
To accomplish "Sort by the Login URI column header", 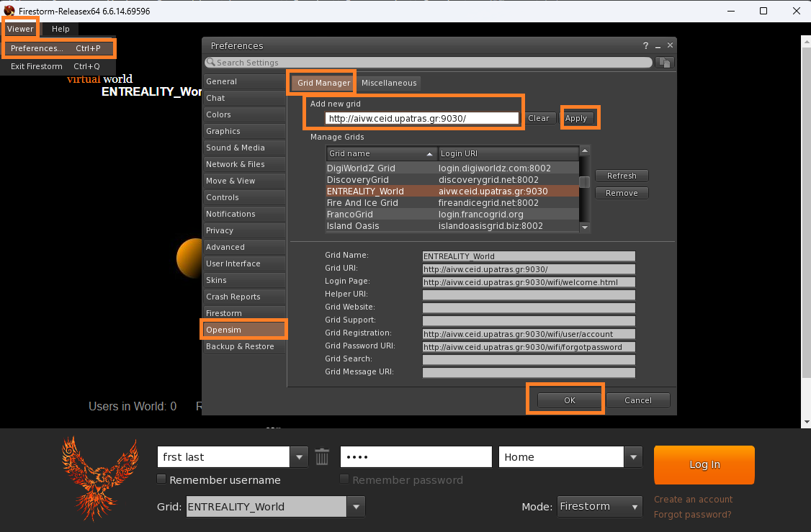I will 508,153.
